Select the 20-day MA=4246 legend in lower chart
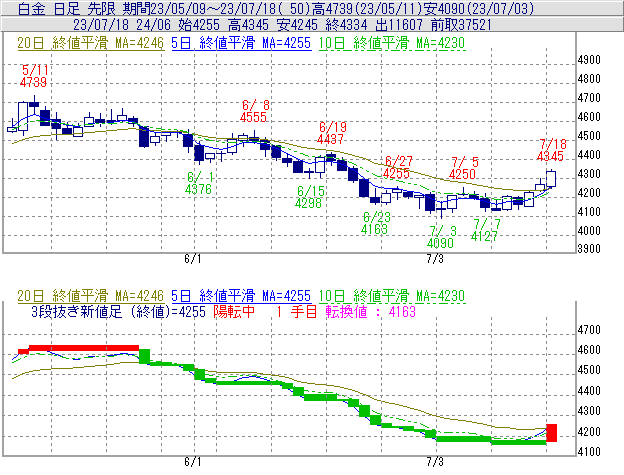Image resolution: width=624 pixels, height=475 pixels. (90, 296)
